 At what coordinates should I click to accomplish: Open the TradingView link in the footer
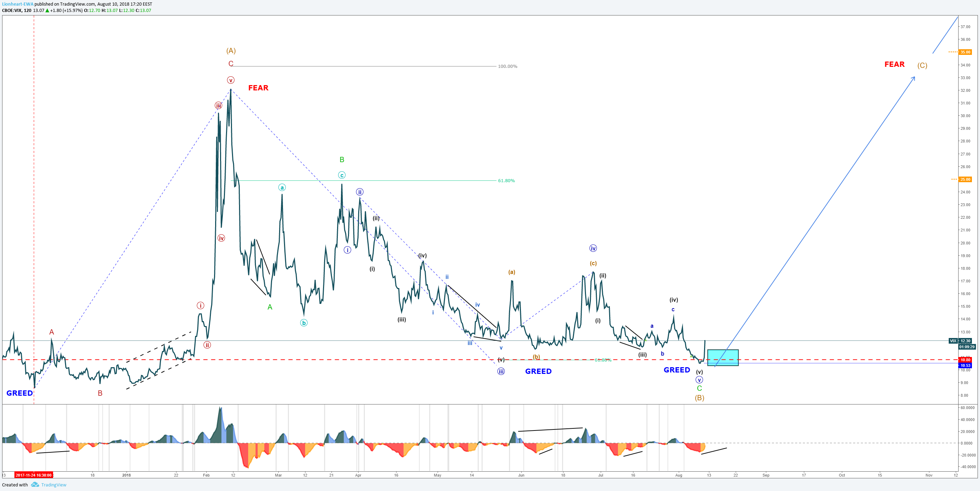pos(54,485)
